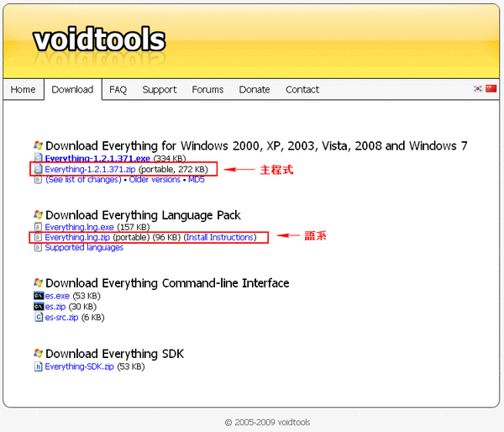Image resolution: width=504 pixels, height=432 pixels.
Task: Open the Forums tab
Action: coord(207,89)
